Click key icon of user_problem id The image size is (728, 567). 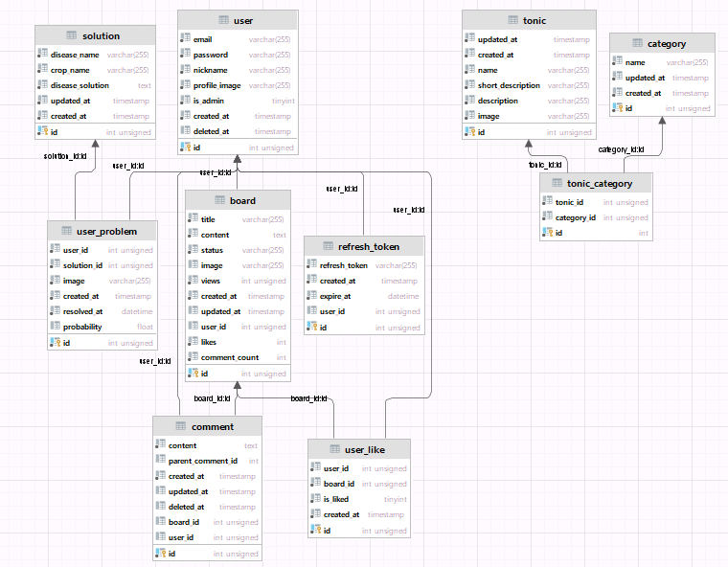56,342
